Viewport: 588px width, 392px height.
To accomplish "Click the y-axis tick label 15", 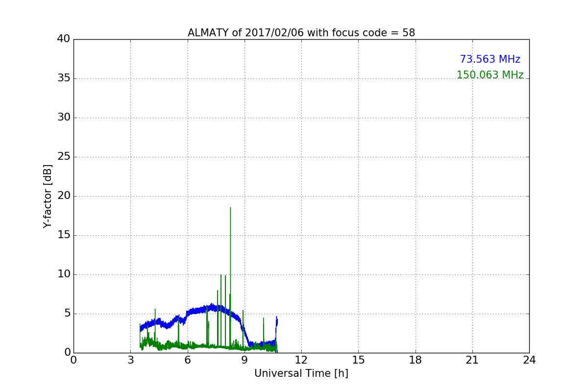I will 64,235.
